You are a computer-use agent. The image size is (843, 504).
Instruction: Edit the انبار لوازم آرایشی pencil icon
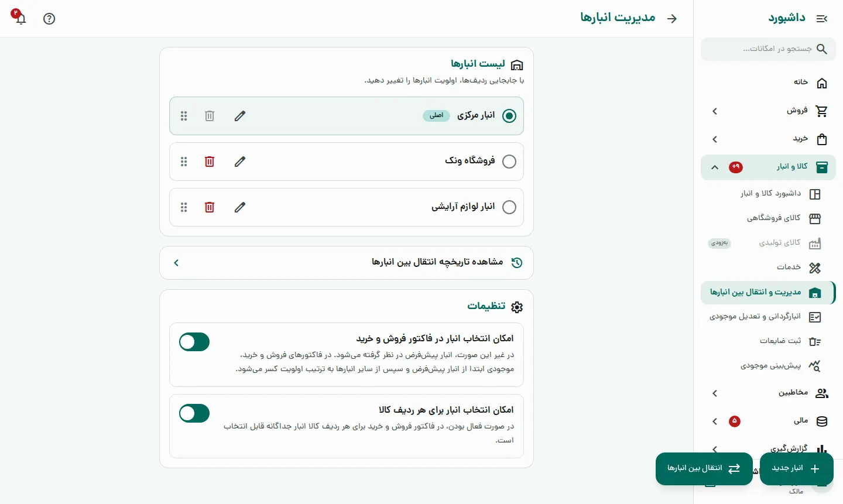[240, 207]
